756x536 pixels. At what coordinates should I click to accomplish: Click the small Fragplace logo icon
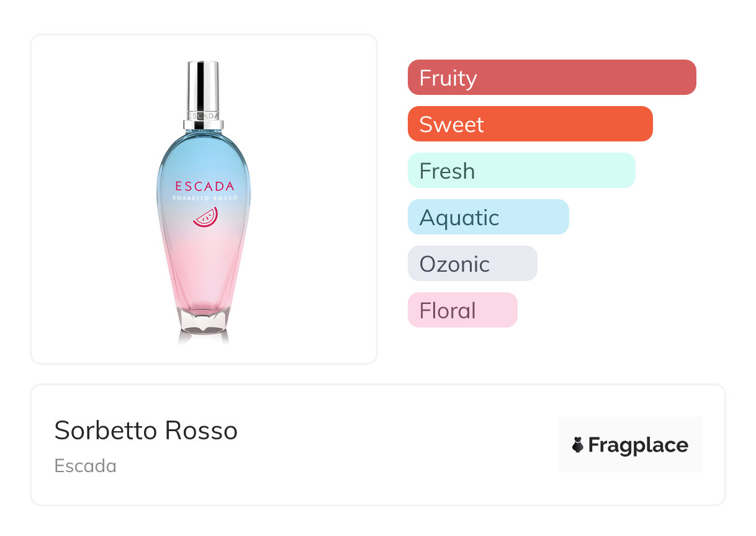point(578,445)
